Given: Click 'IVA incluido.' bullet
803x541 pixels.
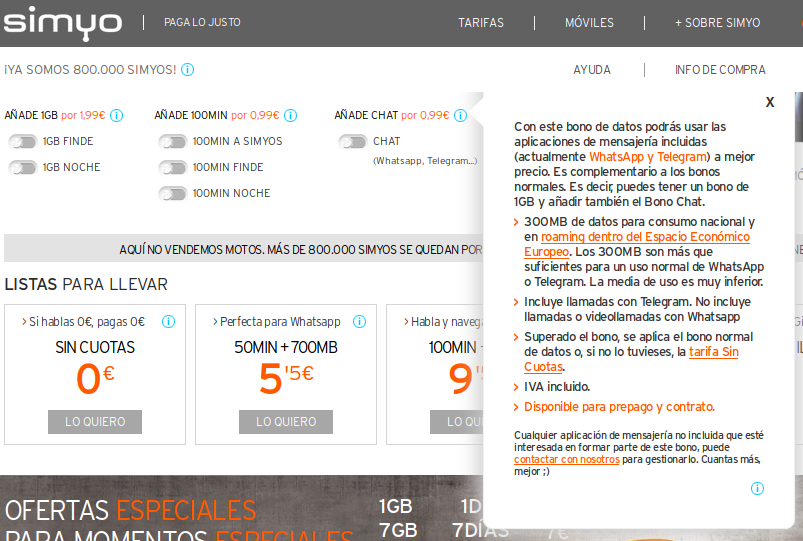Looking at the screenshot, I should pyautogui.click(x=557, y=387).
